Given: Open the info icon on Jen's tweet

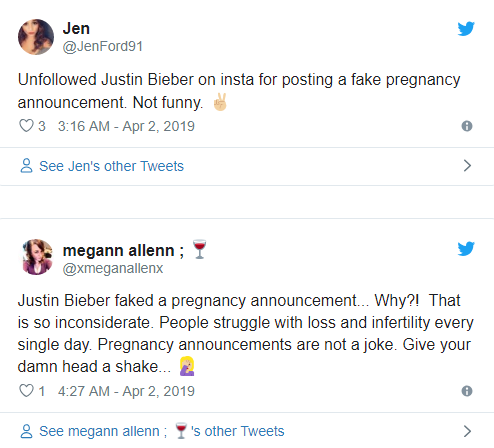Looking at the screenshot, I should click(x=467, y=126).
